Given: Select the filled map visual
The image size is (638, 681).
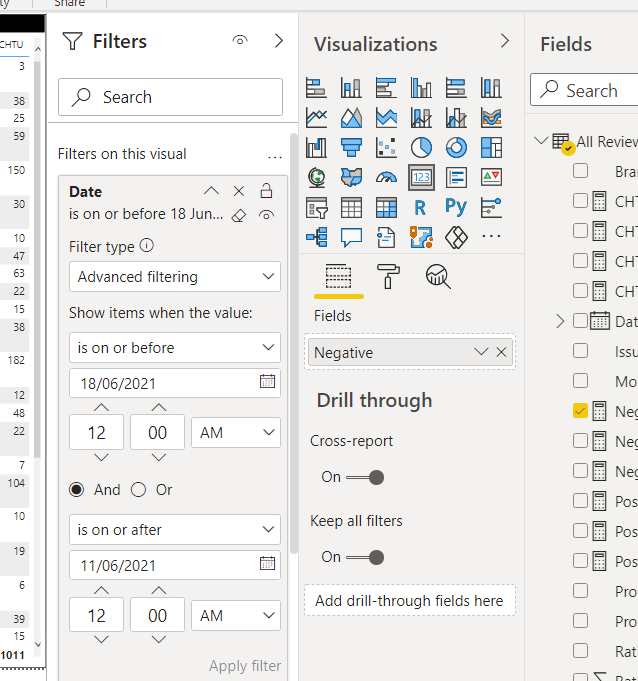Looking at the screenshot, I should pos(351,177).
